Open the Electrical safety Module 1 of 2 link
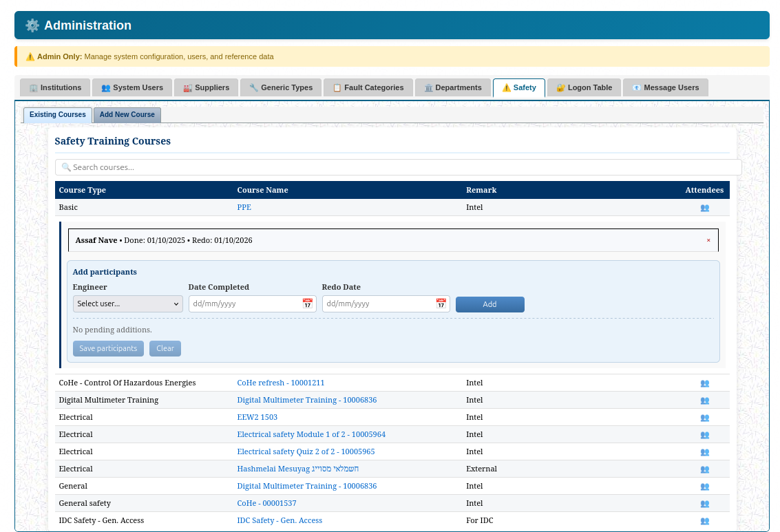780x532 pixels. (311, 434)
